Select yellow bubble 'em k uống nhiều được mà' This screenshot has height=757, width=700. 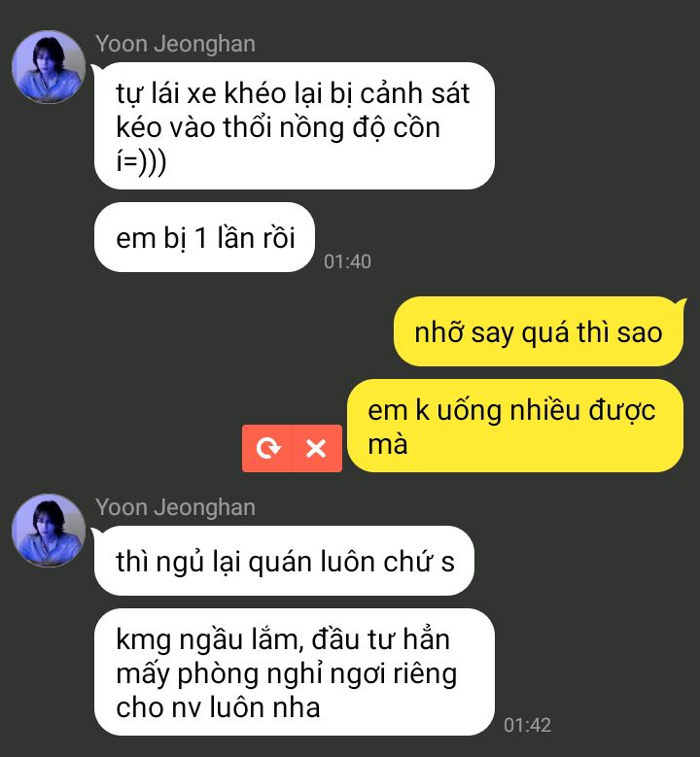[515, 426]
